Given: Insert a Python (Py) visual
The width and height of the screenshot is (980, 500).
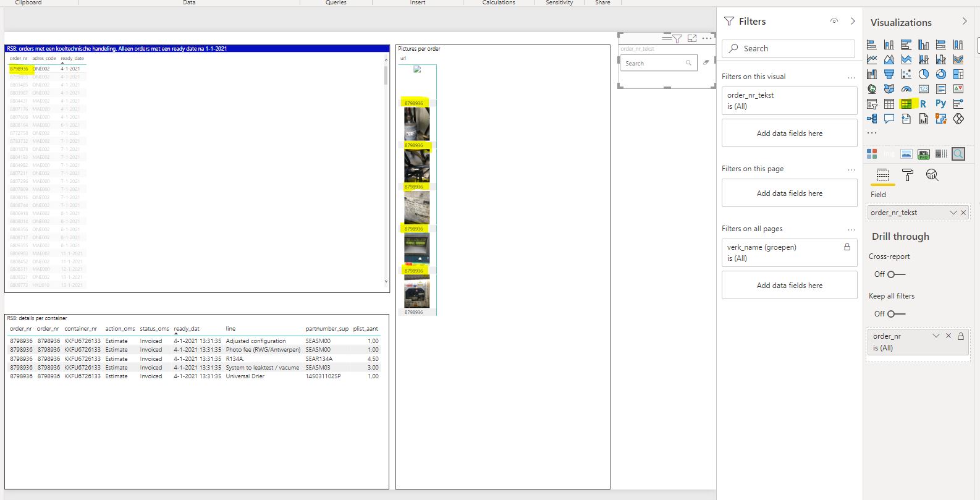Looking at the screenshot, I should [x=940, y=104].
